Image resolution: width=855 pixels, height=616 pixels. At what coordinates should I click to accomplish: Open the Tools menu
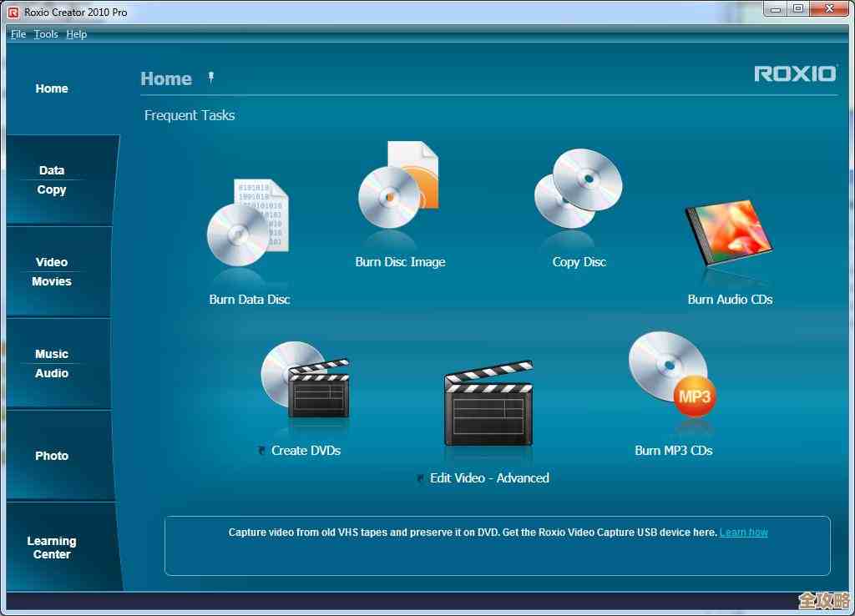(46, 34)
